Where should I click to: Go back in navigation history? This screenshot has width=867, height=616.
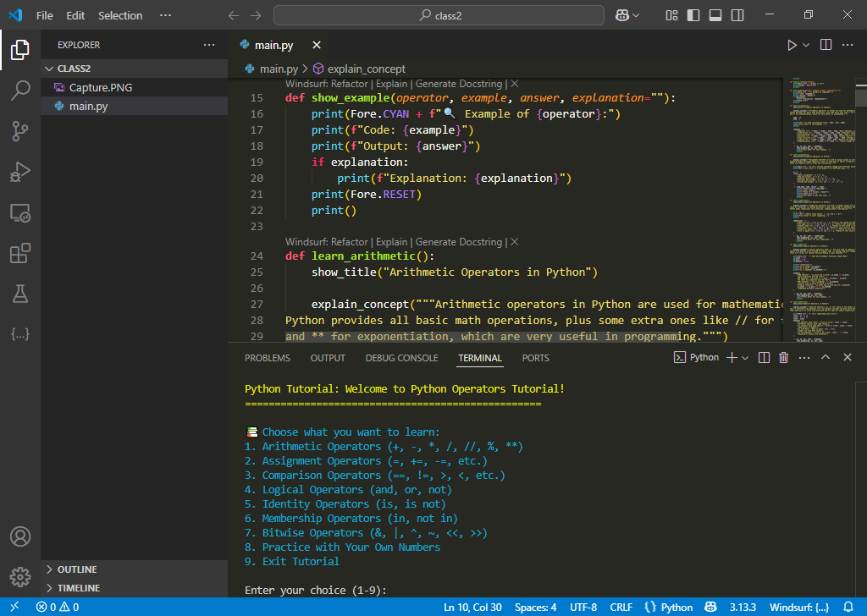[234, 15]
